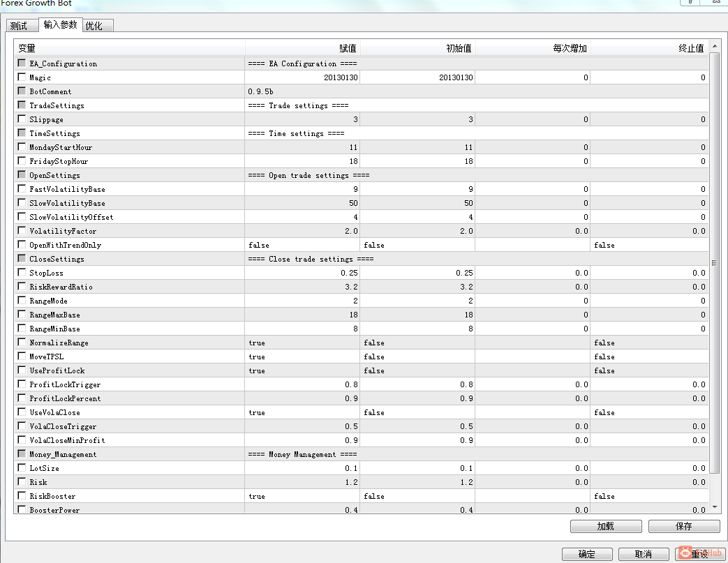Open the 优化 tab
Screen dimensions: 728x563
(x=98, y=26)
